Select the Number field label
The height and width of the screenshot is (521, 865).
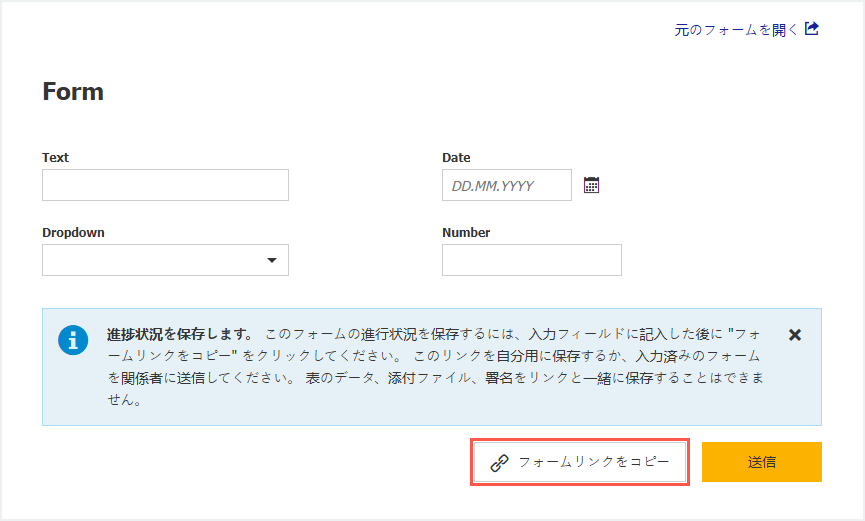pos(466,233)
